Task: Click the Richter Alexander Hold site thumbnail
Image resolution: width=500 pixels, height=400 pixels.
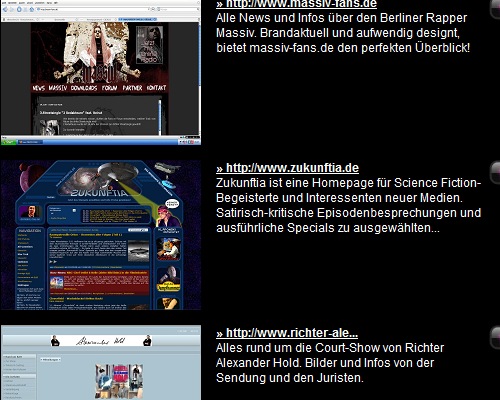Action: click(x=101, y=363)
